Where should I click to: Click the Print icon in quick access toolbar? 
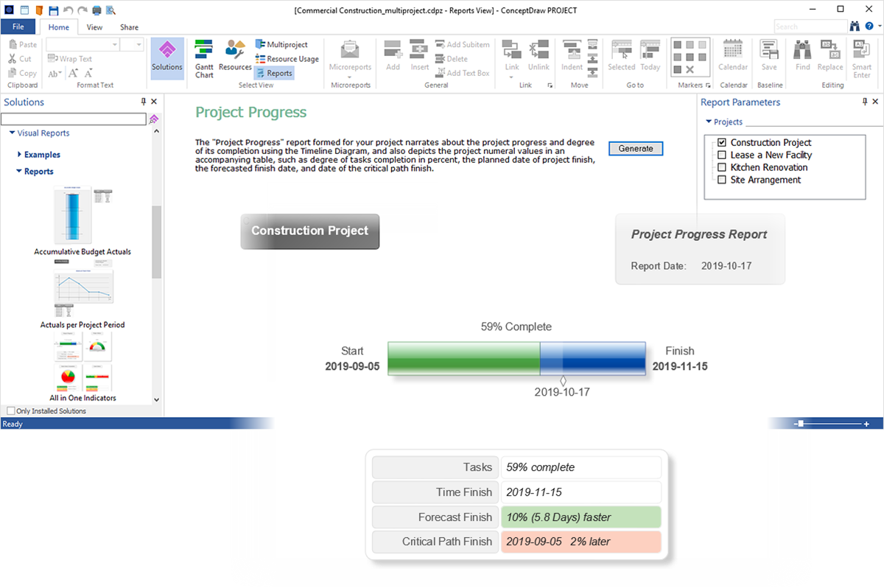click(97, 10)
